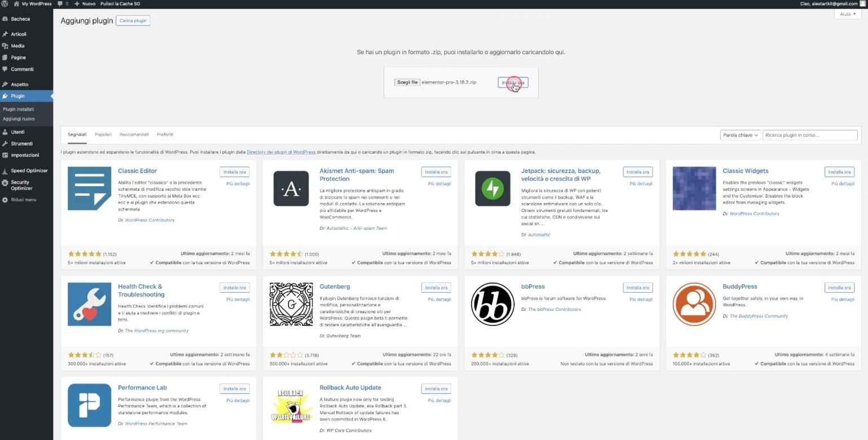Switch to the Popolari tab
This screenshot has height=440, width=868.
click(103, 134)
